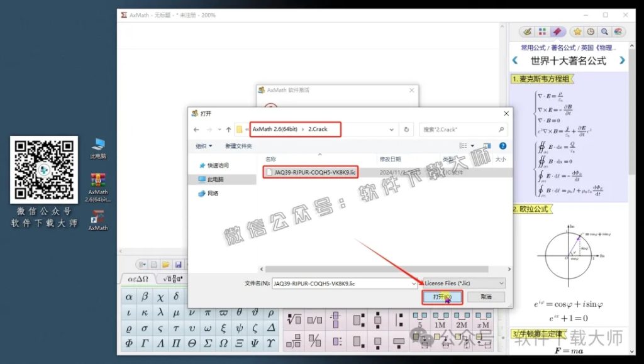Select the JAQ39-RIPUR-COQH5-VK8K9.lic file
Viewport: 644px width, 364px height.
pyautogui.click(x=310, y=172)
